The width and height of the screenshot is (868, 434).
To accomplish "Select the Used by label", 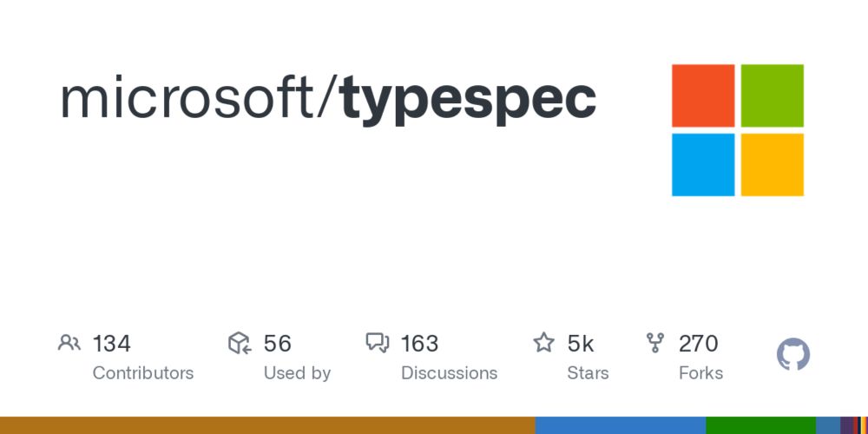I will [x=297, y=373].
